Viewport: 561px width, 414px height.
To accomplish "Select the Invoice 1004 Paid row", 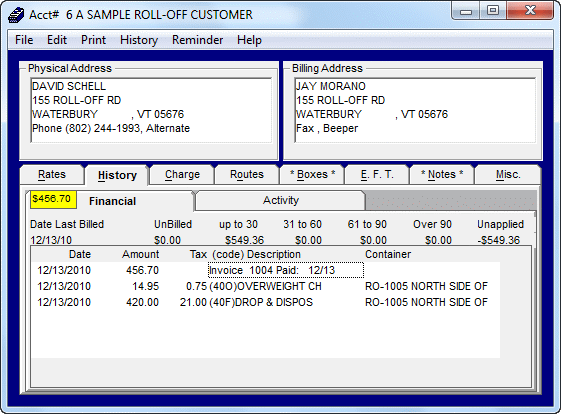I will click(265, 270).
